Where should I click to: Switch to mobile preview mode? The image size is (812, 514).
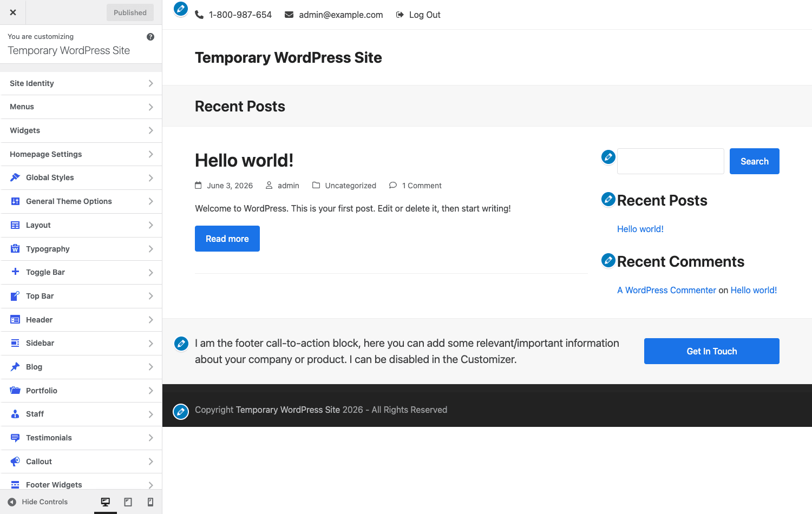150,502
